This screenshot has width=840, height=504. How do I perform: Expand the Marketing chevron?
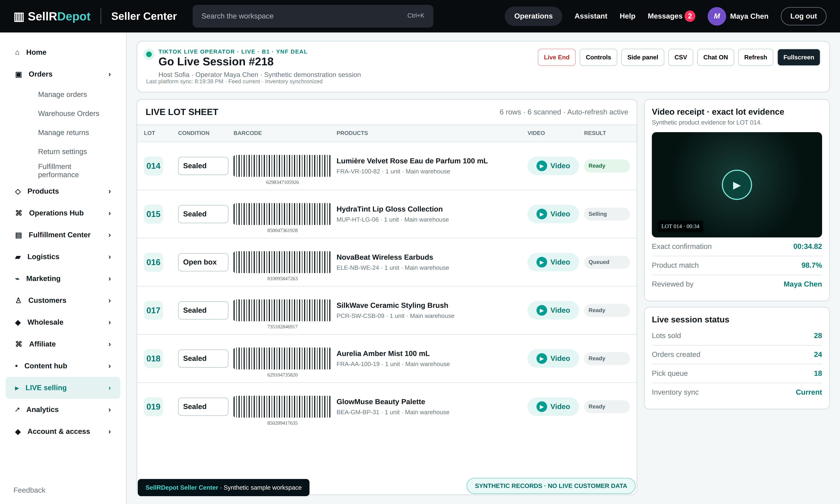(109, 279)
